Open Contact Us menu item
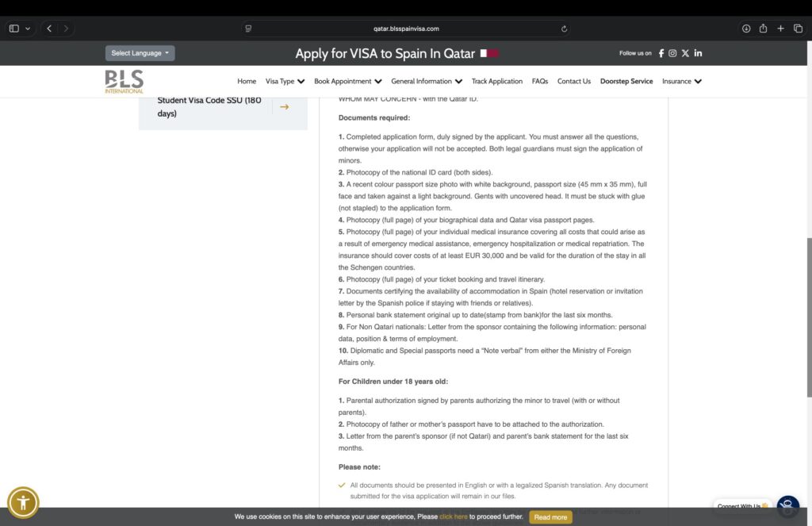Viewport: 812px width, 526px height. 574,82
